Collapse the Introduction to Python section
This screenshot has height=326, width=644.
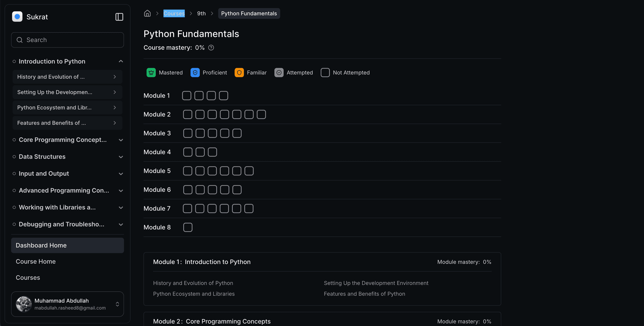pos(121,61)
